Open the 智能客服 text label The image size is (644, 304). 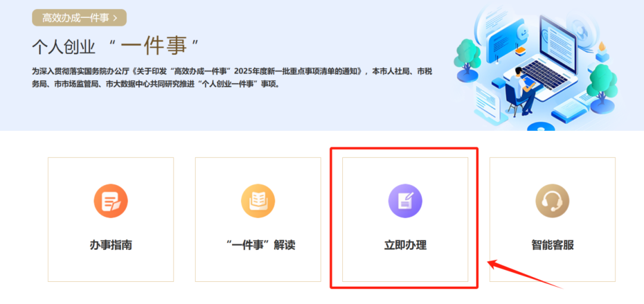click(552, 245)
